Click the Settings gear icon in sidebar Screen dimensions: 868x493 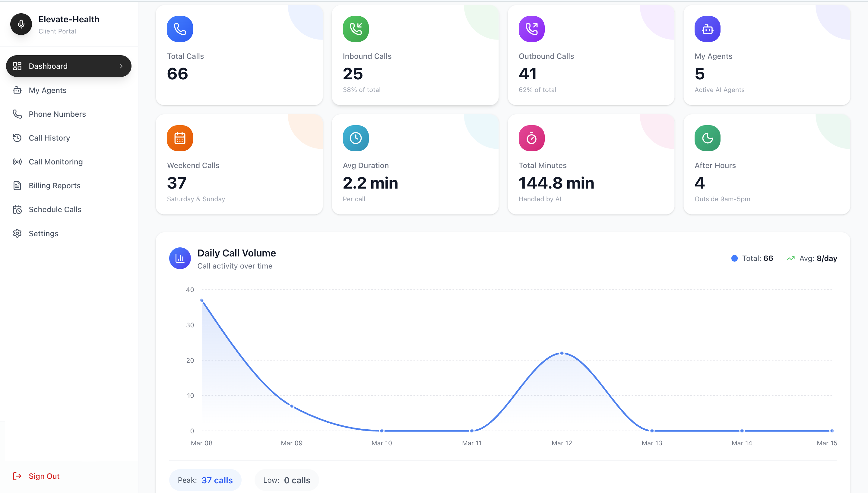pyautogui.click(x=17, y=233)
